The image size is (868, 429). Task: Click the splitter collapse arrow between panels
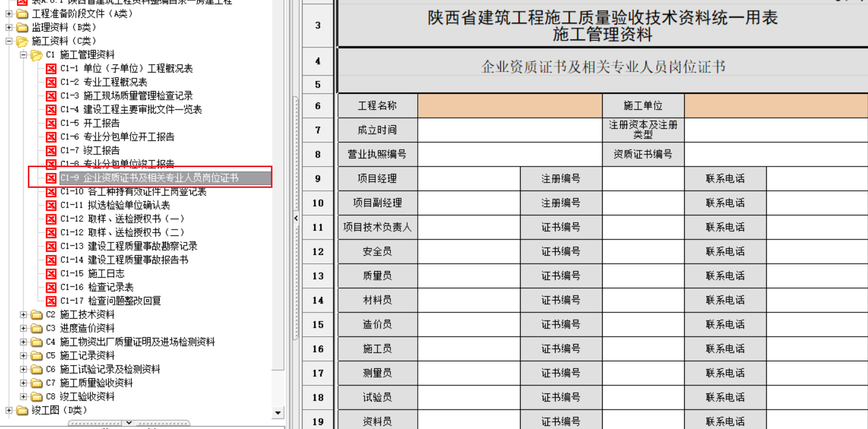[296, 218]
